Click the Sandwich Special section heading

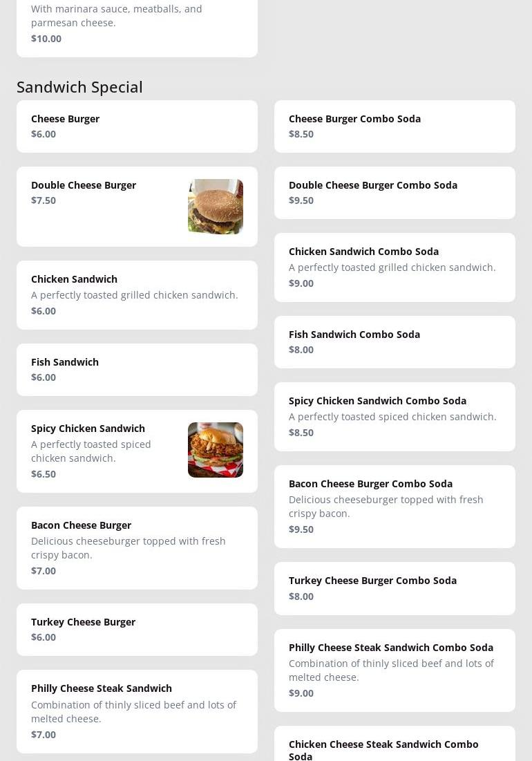tap(79, 87)
